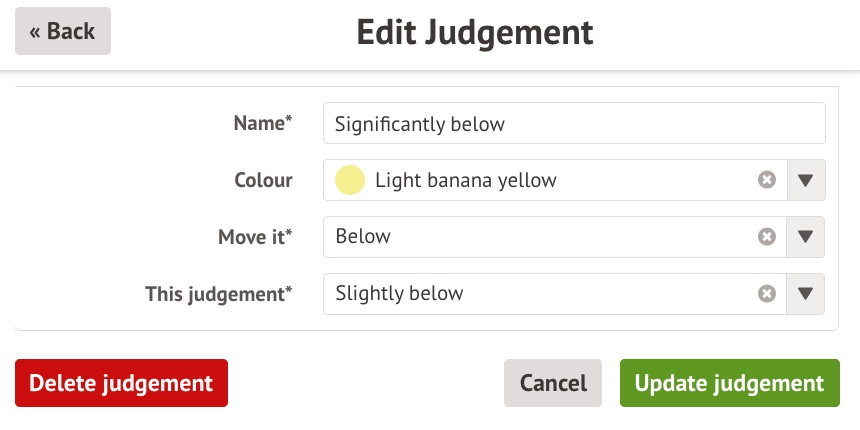Click the light banana yellow colour swatch

[350, 181]
